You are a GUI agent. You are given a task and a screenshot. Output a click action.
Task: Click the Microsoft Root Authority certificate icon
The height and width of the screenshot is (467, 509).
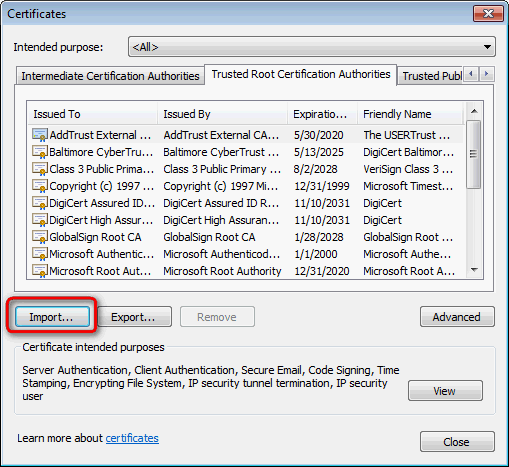point(40,271)
